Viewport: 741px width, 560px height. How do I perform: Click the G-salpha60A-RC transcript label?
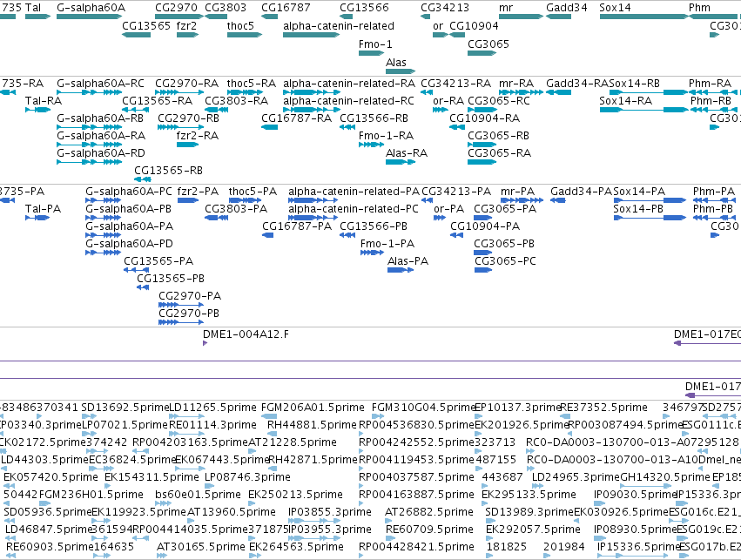(x=100, y=84)
